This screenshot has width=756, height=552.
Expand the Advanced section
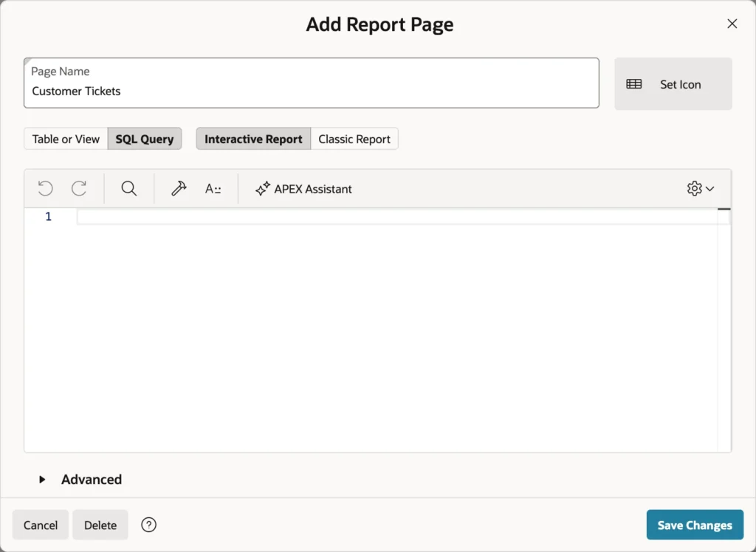pyautogui.click(x=80, y=479)
